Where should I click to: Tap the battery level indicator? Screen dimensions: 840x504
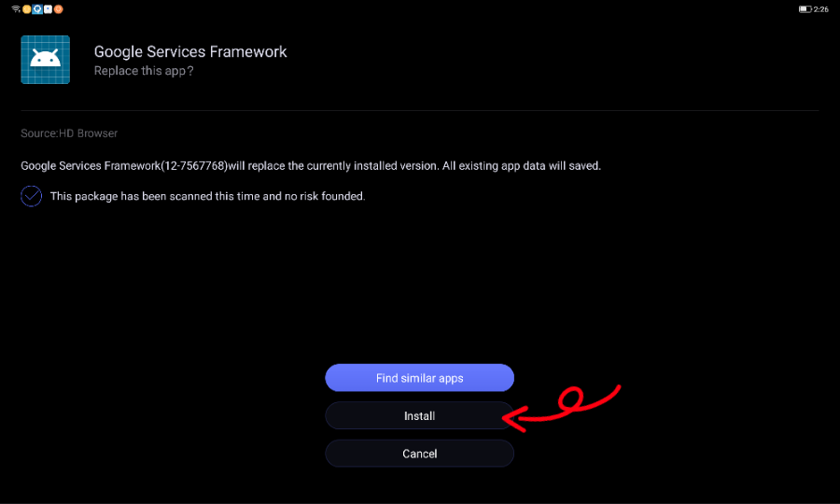pyautogui.click(x=805, y=9)
